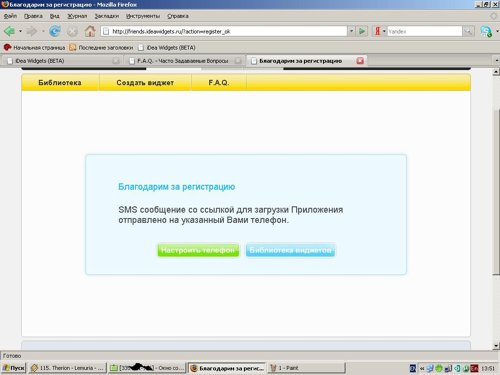This screenshot has height=375, width=500.
Task: Open the Библиотека page menu item
Action: [60, 82]
